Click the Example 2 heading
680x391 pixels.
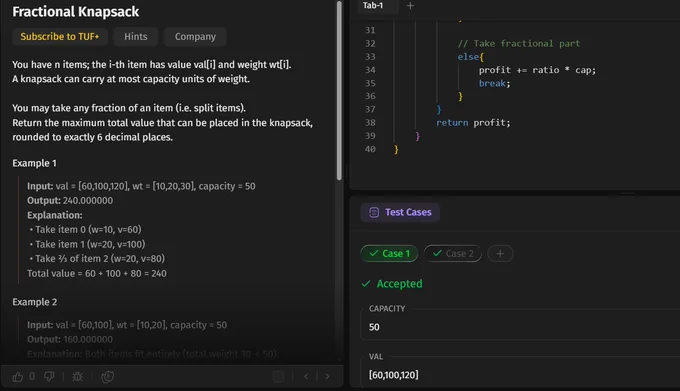[x=35, y=302]
